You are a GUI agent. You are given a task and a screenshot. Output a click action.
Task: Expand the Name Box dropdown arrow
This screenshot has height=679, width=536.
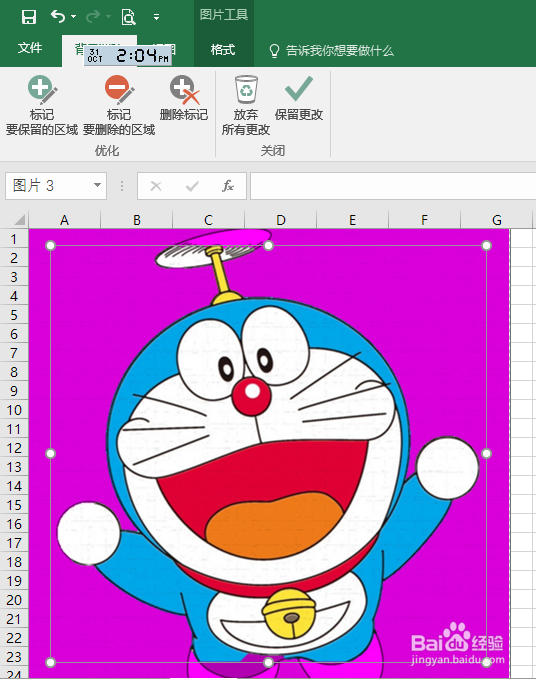click(97, 185)
